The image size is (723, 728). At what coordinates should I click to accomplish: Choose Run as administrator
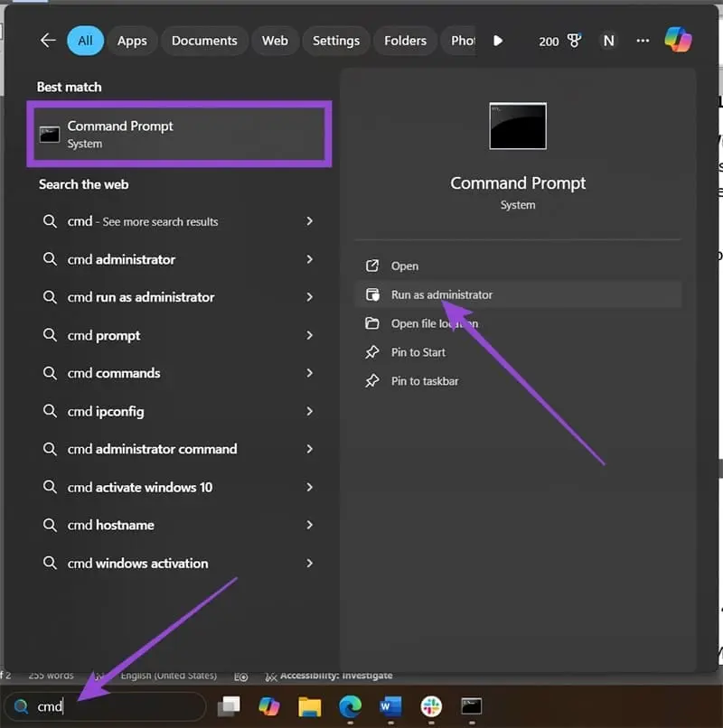click(518, 294)
